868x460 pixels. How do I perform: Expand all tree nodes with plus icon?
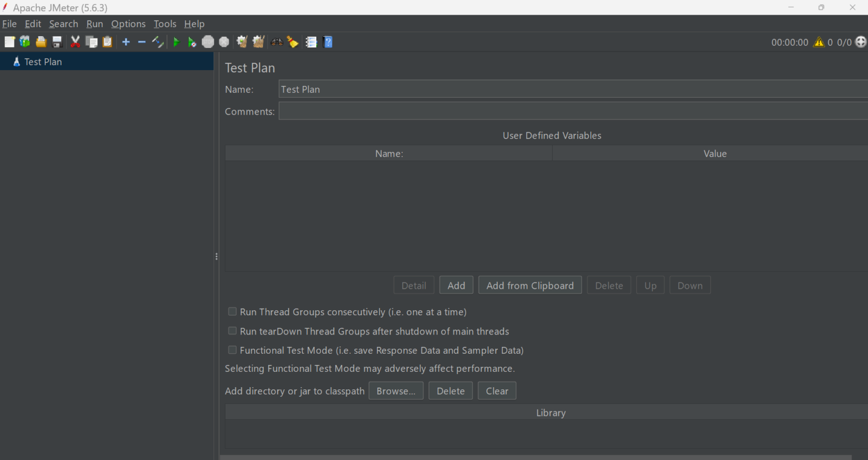[x=126, y=41]
